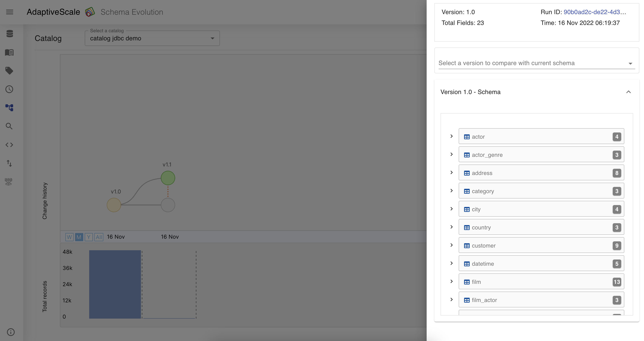Select the v1.0 yellow version node
This screenshot has height=341, width=644.
114,205
